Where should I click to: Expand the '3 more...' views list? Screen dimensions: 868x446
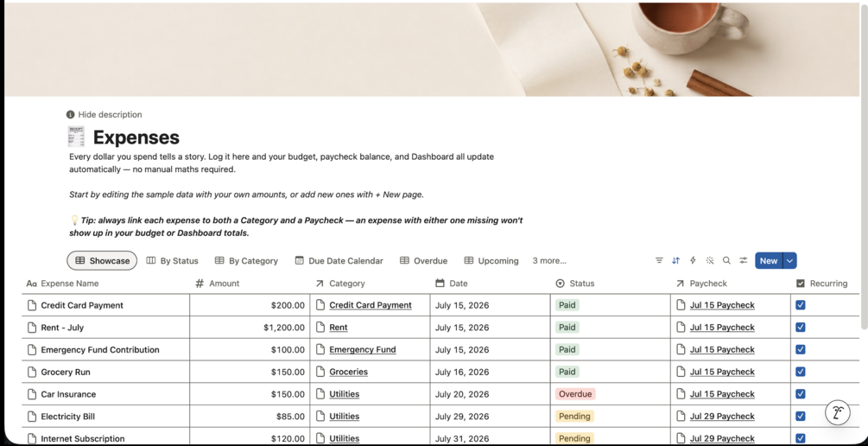[x=549, y=260]
